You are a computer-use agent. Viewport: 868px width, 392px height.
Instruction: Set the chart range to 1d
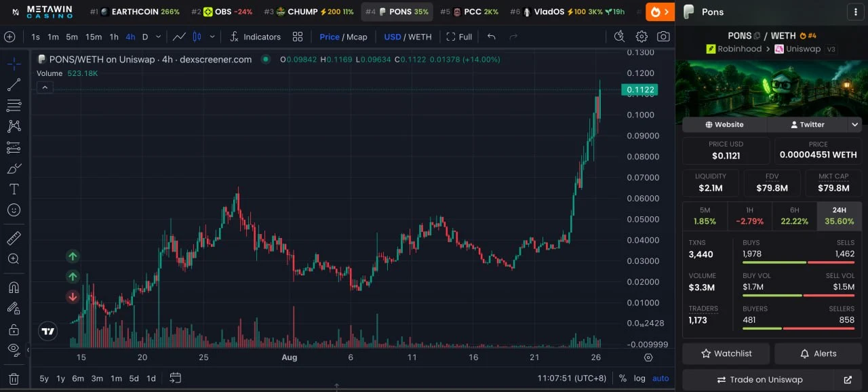point(151,378)
